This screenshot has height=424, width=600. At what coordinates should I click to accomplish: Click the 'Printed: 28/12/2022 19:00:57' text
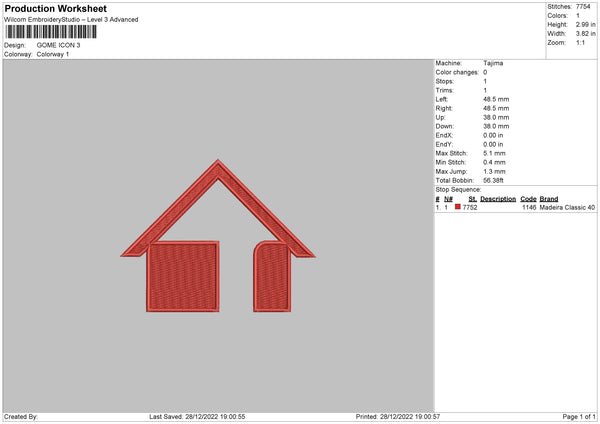tap(398, 417)
